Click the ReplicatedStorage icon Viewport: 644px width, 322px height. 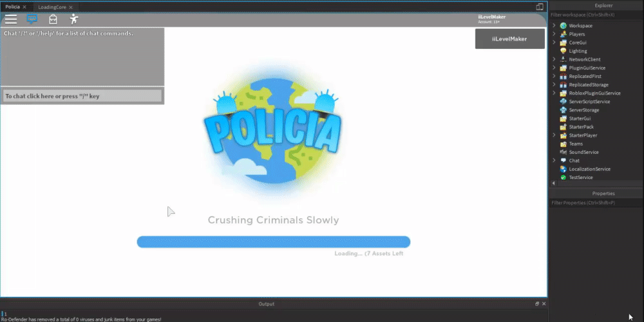point(563,84)
